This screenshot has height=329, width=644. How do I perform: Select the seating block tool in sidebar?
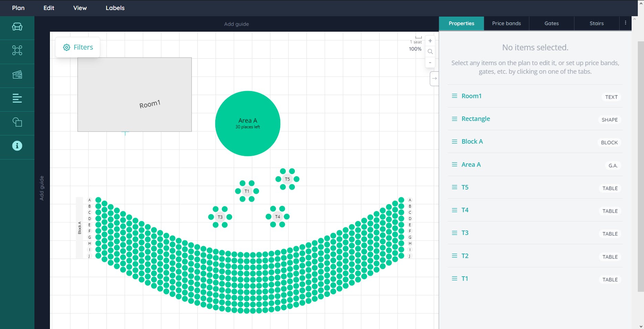(17, 27)
